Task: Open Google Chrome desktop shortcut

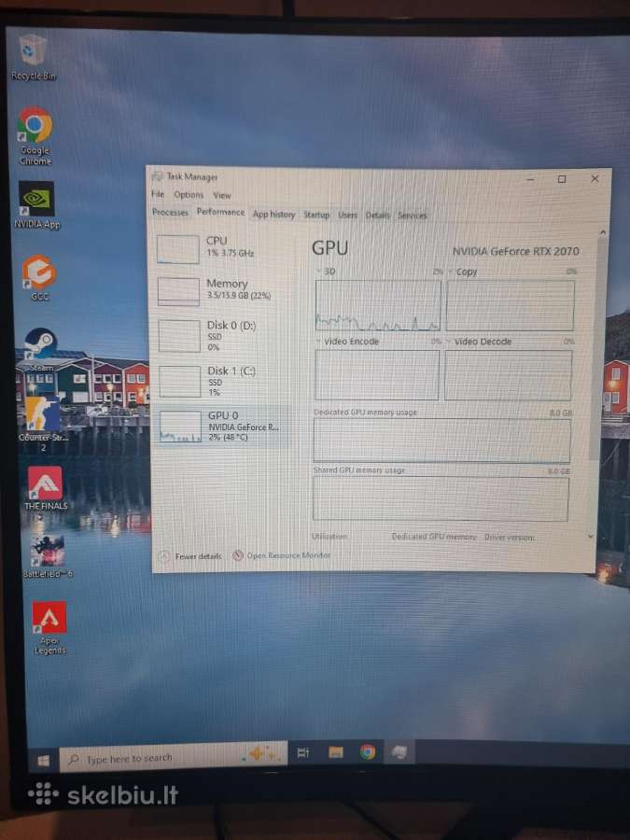Action: click(x=35, y=135)
